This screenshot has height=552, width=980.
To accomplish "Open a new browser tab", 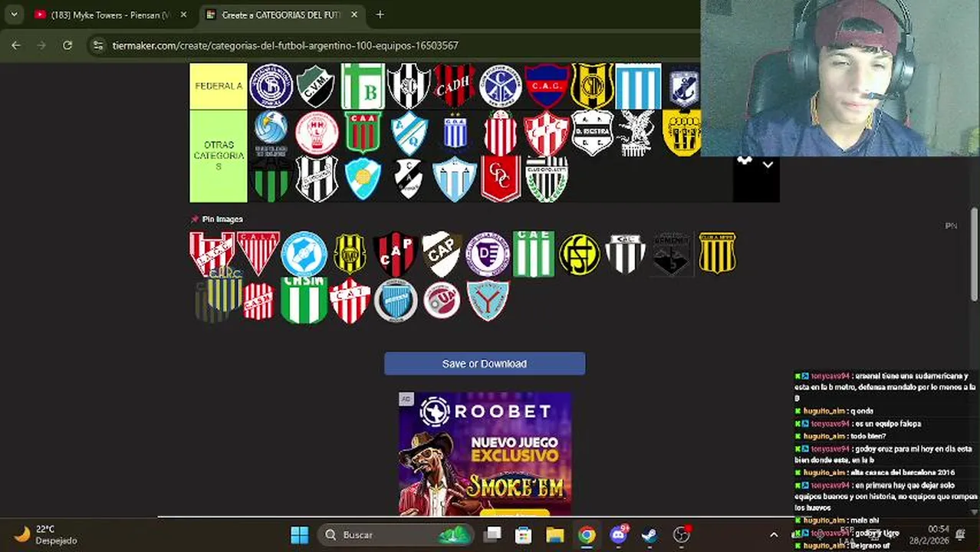I will coord(380,15).
